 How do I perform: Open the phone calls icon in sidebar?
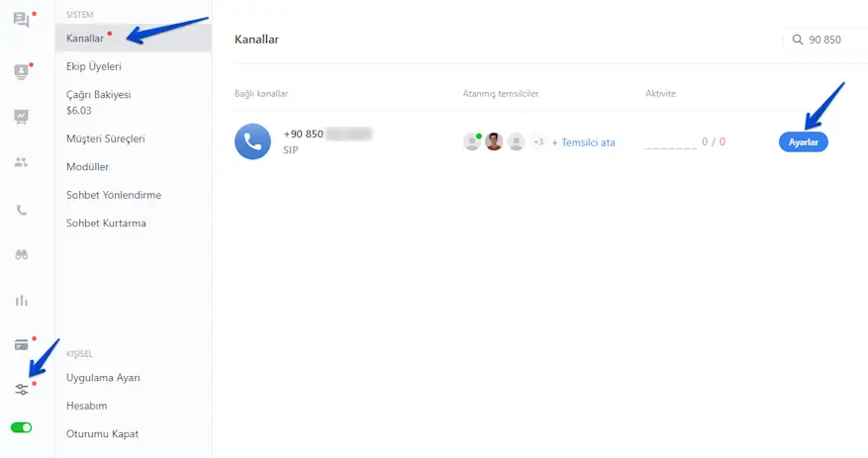click(21, 210)
